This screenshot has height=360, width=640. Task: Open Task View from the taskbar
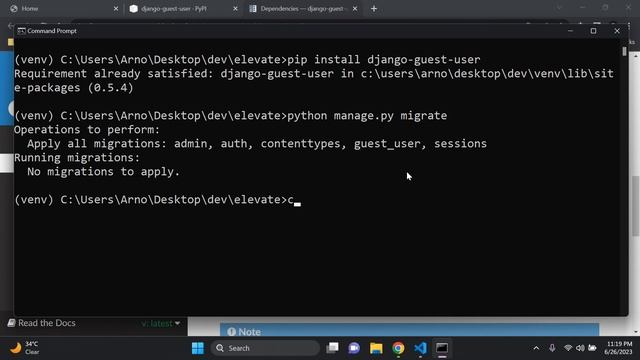[x=332, y=348]
